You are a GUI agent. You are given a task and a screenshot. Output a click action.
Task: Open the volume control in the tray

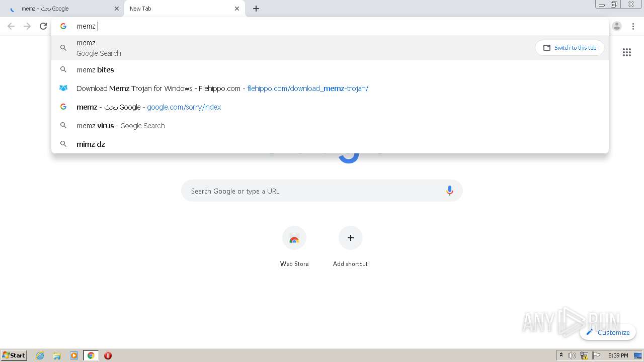pyautogui.click(x=572, y=355)
